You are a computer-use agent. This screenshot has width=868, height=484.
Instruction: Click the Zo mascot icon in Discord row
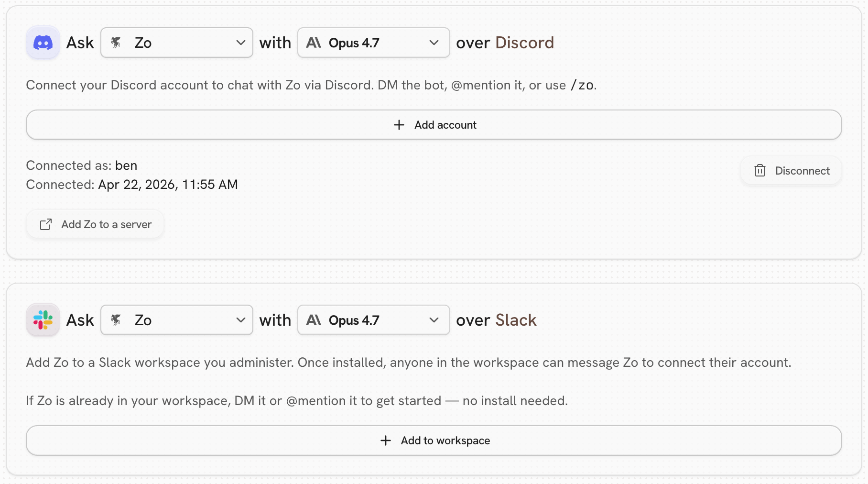116,43
